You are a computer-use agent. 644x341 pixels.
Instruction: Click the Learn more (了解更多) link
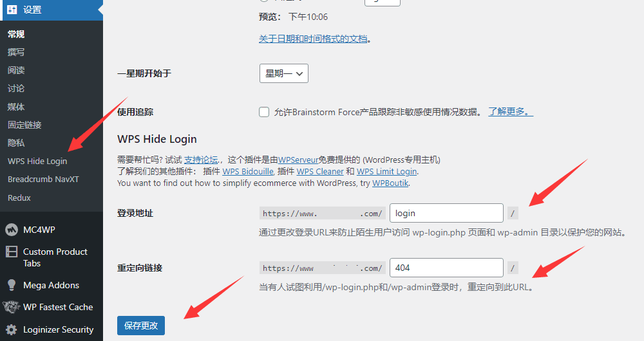pos(511,111)
